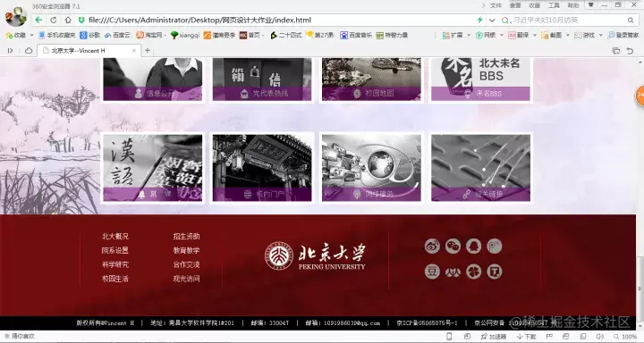Image resolution: width=644 pixels, height=343 pixels.
Task: Click the 教育教学 footer link
Action: point(186,250)
